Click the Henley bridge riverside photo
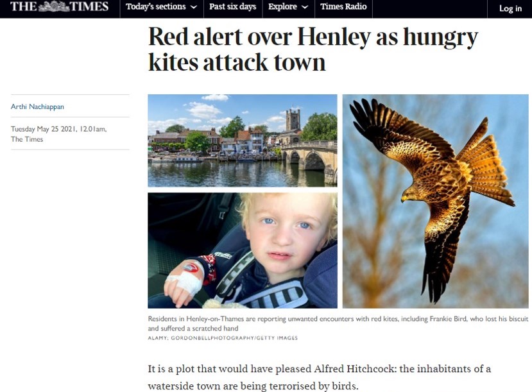Viewport: 532px width, 392px height. 243,141
